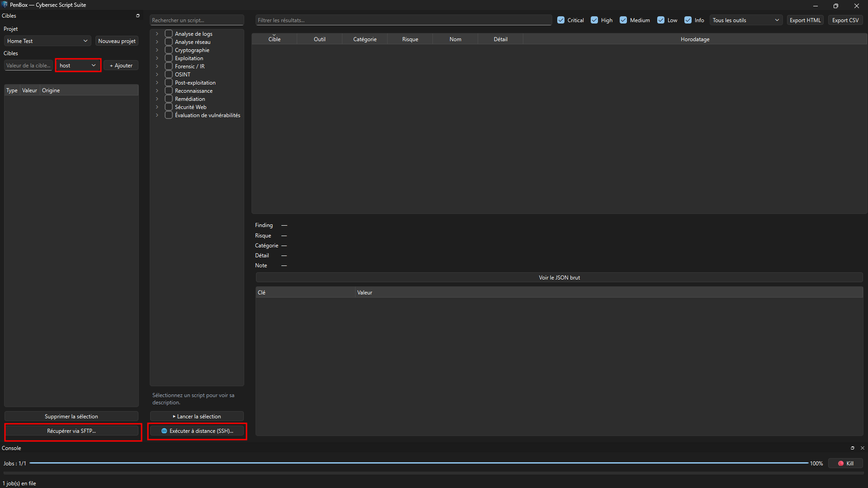Expand the Analyse réseau tree category
The image size is (868, 488).
[x=157, y=42]
